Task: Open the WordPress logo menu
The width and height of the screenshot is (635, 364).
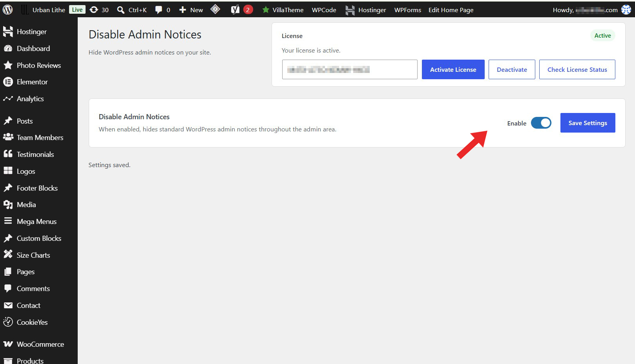Action: pos(8,10)
